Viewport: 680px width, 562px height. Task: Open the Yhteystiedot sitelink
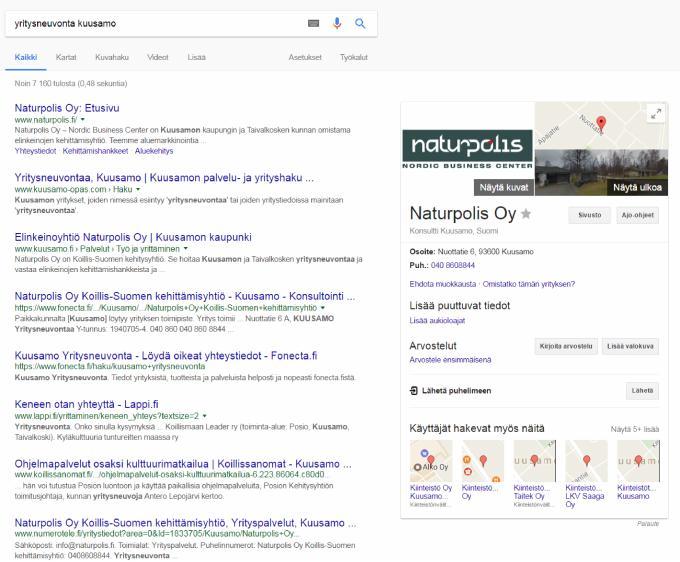click(35, 151)
